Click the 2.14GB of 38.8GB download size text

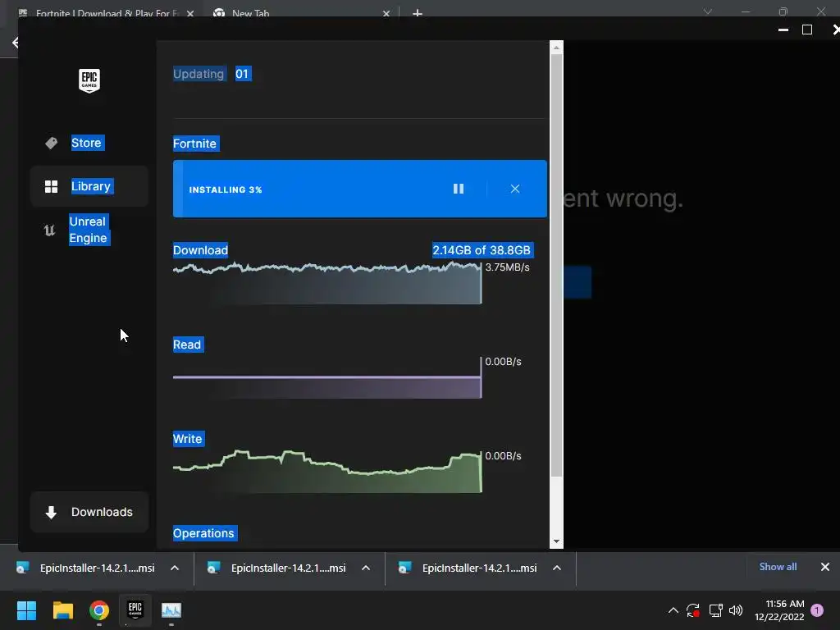(482, 250)
